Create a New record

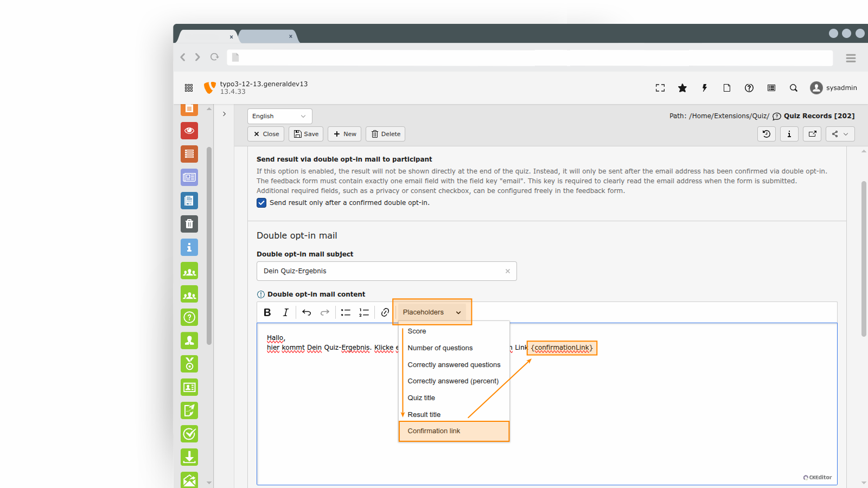tap(344, 134)
